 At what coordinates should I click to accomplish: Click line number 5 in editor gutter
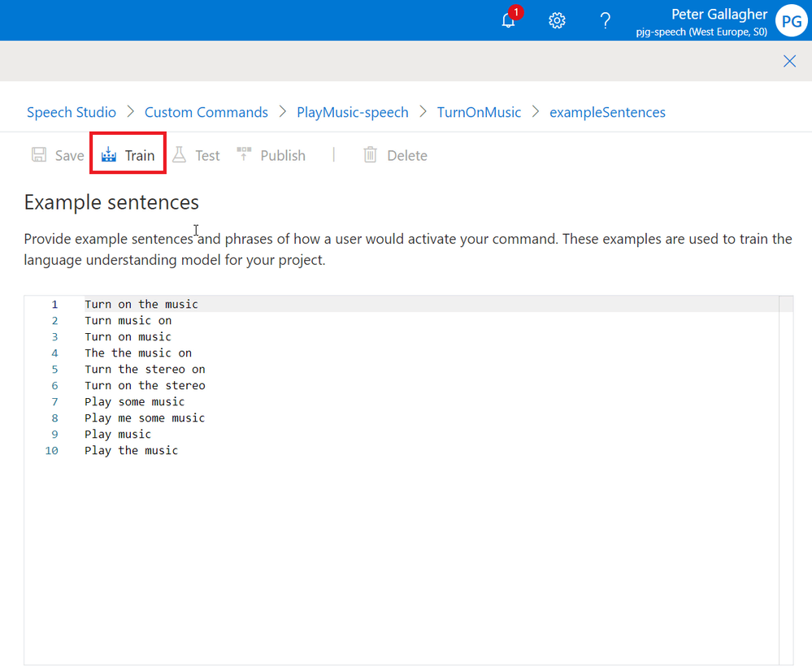[x=54, y=370]
